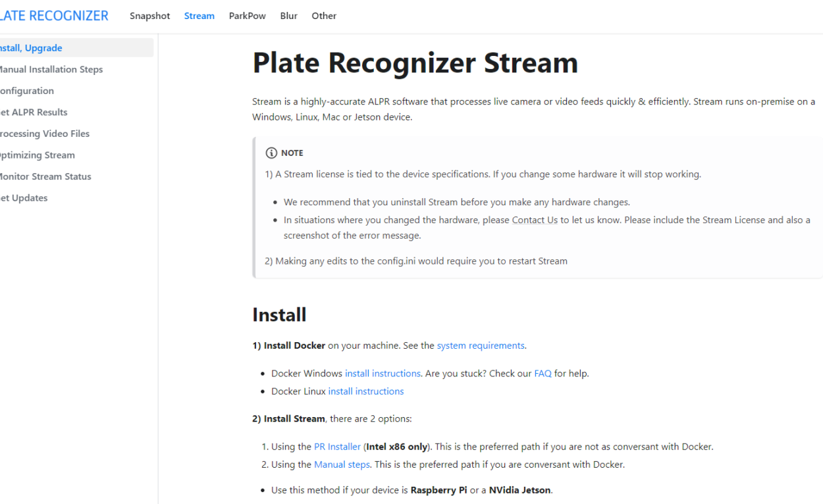Open the PR Installer link
The width and height of the screenshot is (823, 504).
337,447
